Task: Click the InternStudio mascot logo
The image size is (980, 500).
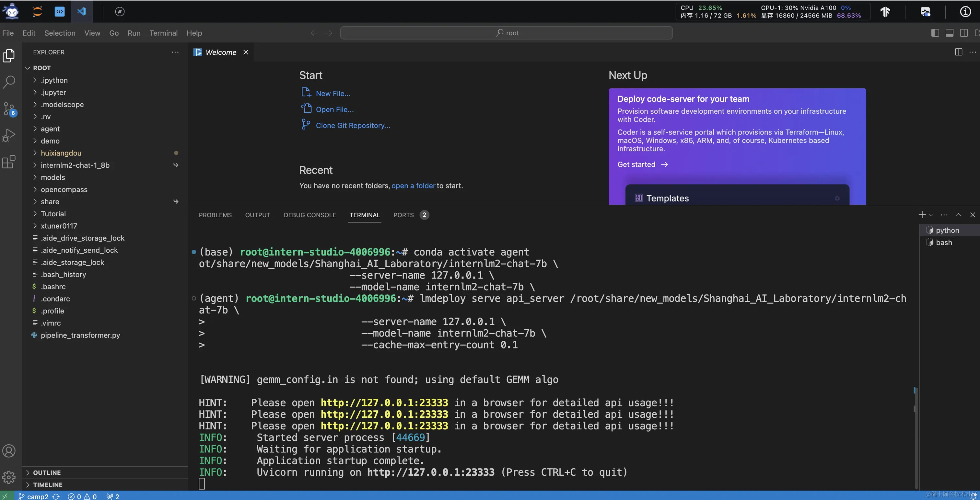Action: 11,11
